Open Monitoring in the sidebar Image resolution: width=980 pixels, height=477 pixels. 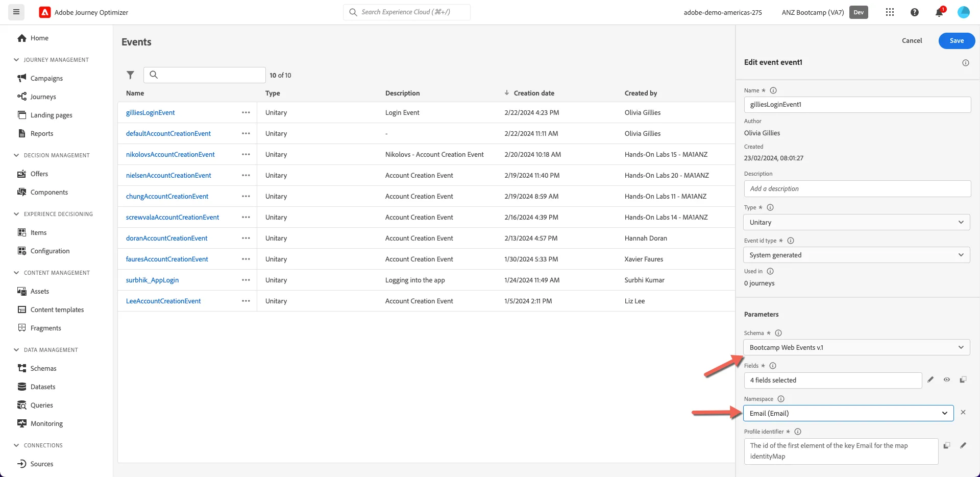pos(46,423)
